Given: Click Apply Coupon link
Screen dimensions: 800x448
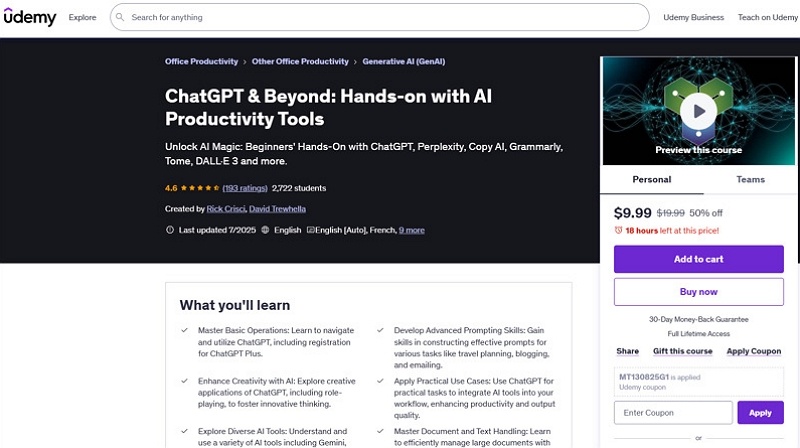Looking at the screenshot, I should pyautogui.click(x=754, y=351).
